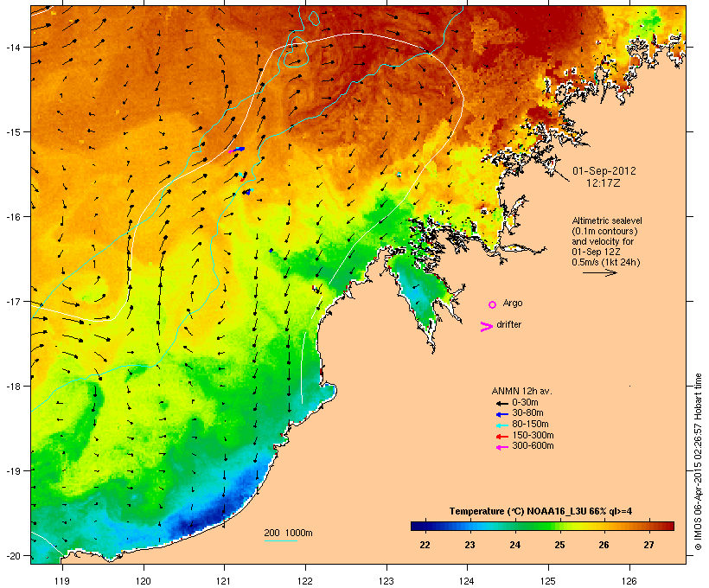709x588 pixels.
Task: Click the colorbar value 27
Action: click(648, 545)
